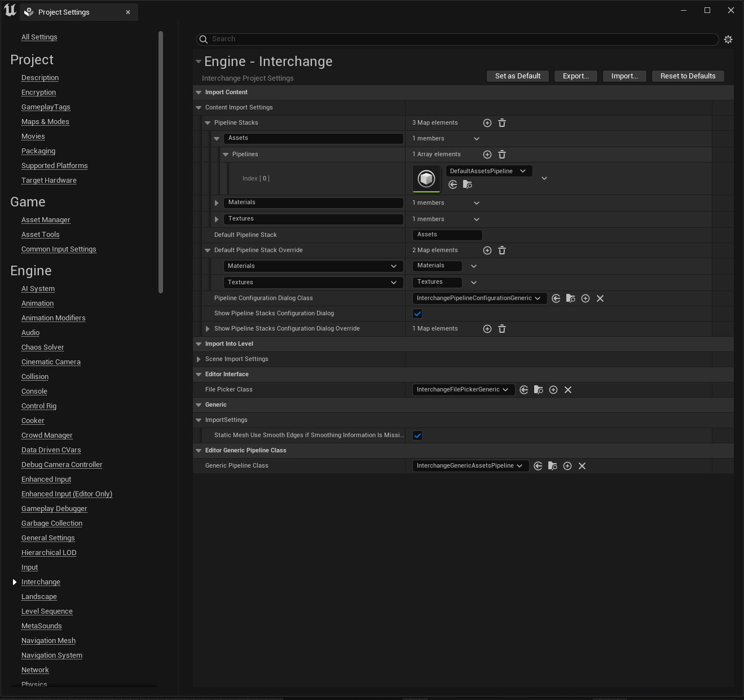Browse to DefaultAssetsPipeline in Content Browser

point(468,184)
